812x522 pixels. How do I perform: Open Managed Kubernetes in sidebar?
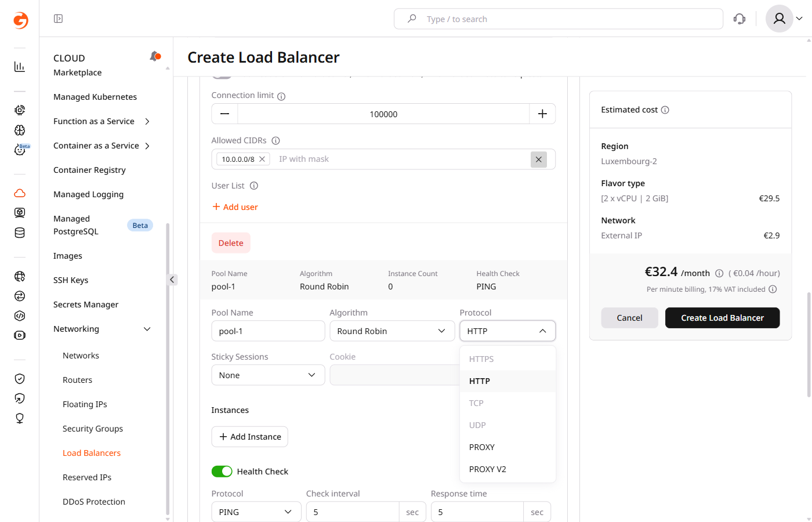coord(95,97)
